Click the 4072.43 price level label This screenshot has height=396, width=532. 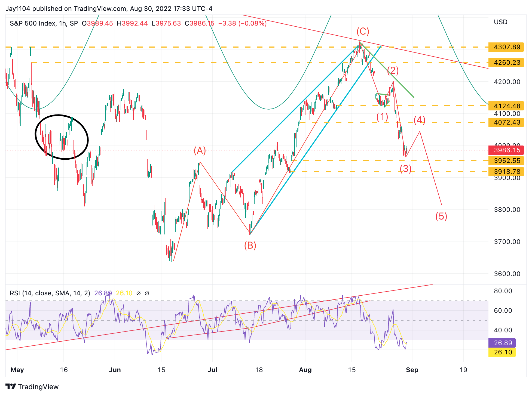506,122
